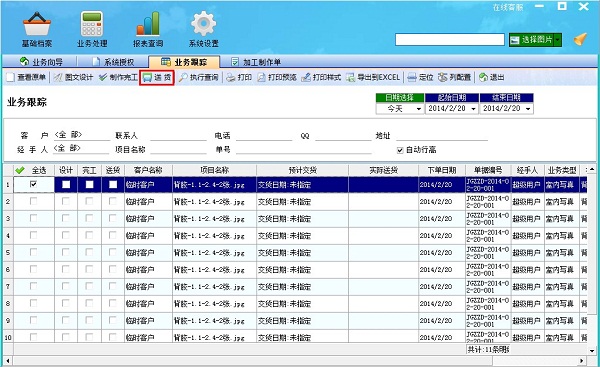600x367 pixels.
Task: Click 项目名称 input field
Action: [x=178, y=149]
